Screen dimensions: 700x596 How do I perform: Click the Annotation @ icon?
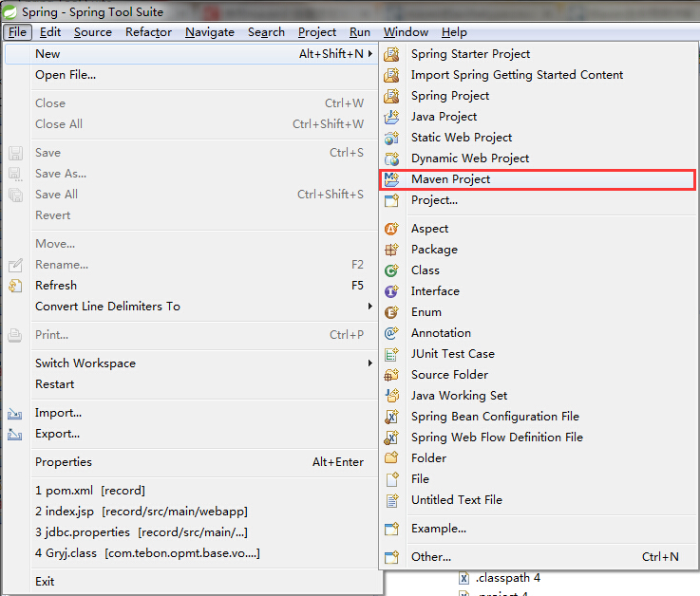click(x=391, y=333)
